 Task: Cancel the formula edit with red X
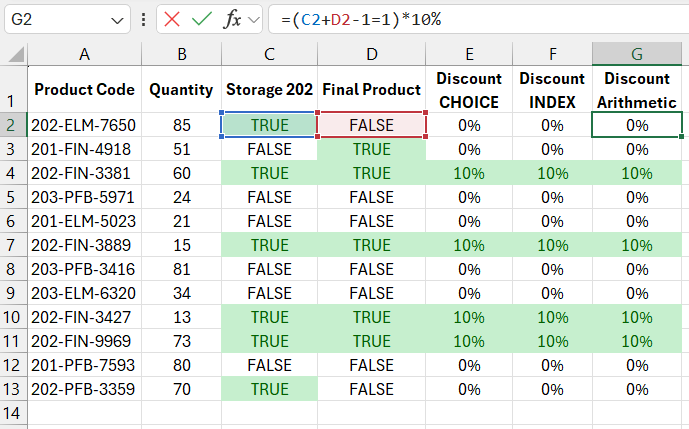point(171,19)
